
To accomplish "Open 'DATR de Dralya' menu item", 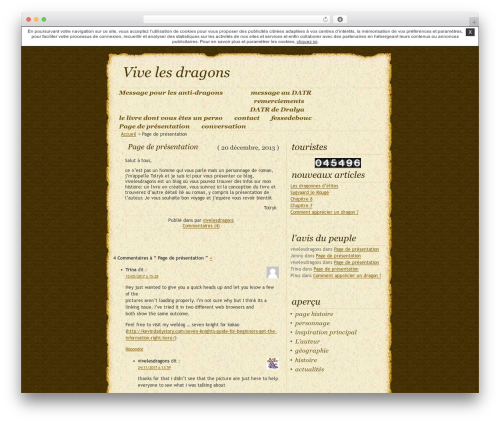I will point(277,110).
